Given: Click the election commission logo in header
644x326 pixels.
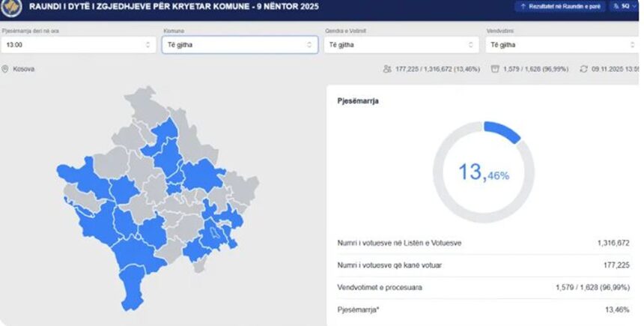Looking at the screenshot, I should coord(10,8).
